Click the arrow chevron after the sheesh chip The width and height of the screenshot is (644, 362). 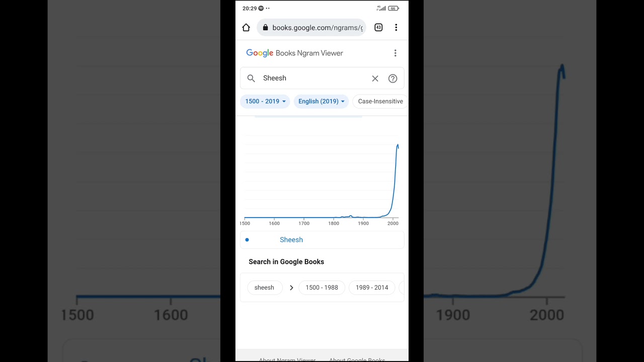[x=291, y=288]
